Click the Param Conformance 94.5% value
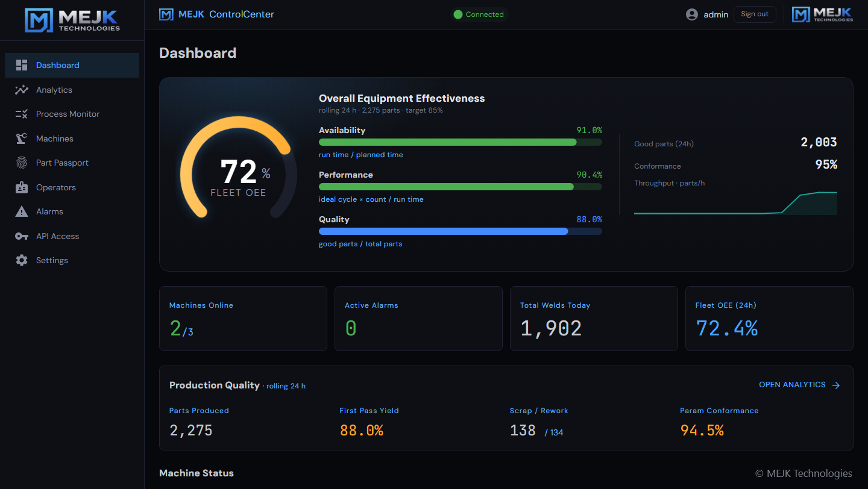The height and width of the screenshot is (489, 868). click(702, 431)
